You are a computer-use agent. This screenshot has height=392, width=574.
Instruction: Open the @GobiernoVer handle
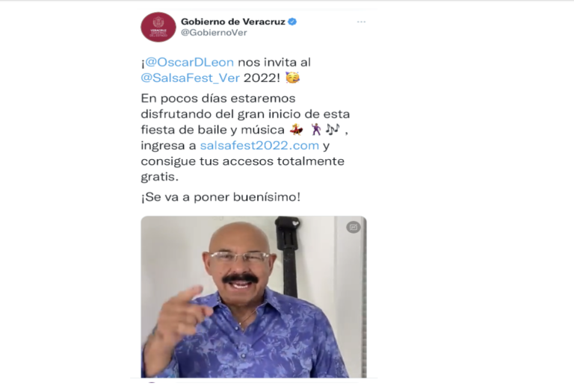pos(215,33)
